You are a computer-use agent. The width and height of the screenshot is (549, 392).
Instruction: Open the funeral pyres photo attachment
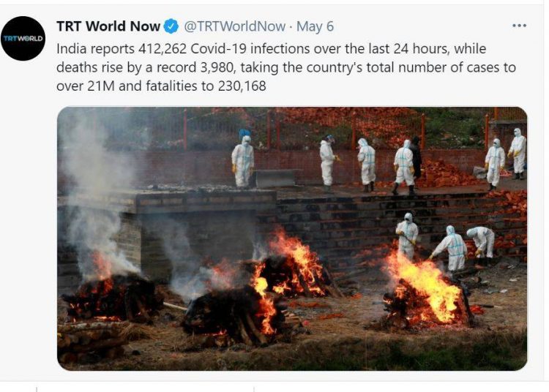point(292,238)
